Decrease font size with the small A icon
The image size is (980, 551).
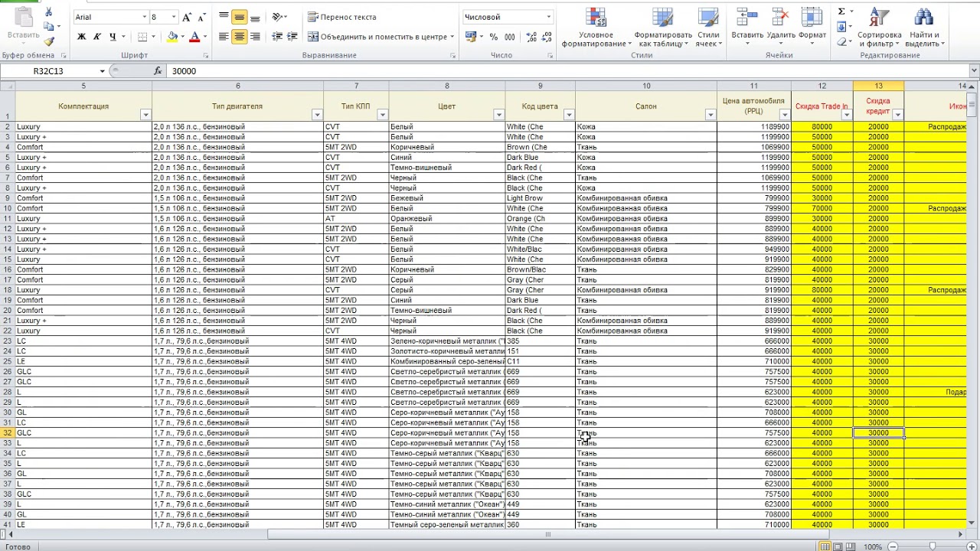coord(201,17)
